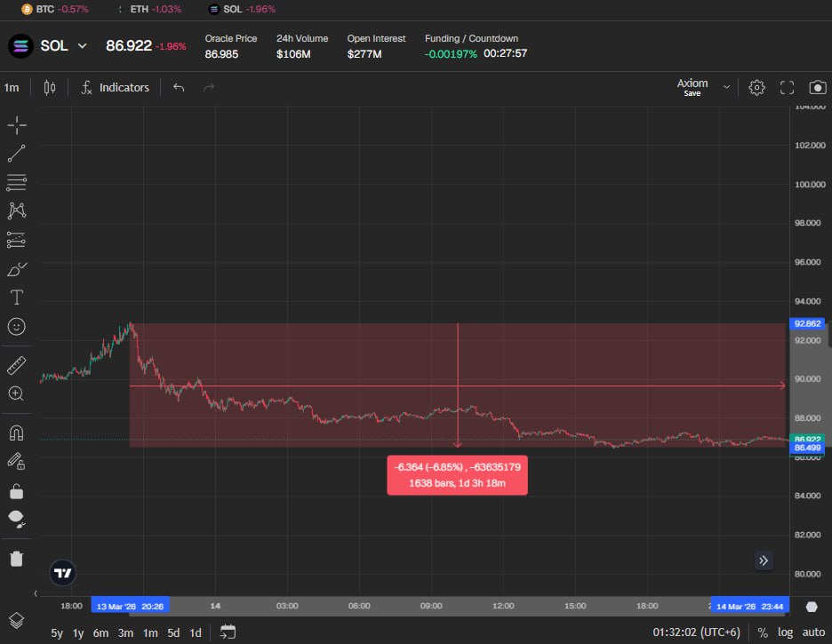The image size is (832, 644).
Task: Click the 13 Mar '26 20:26 time label
Action: tap(130, 607)
